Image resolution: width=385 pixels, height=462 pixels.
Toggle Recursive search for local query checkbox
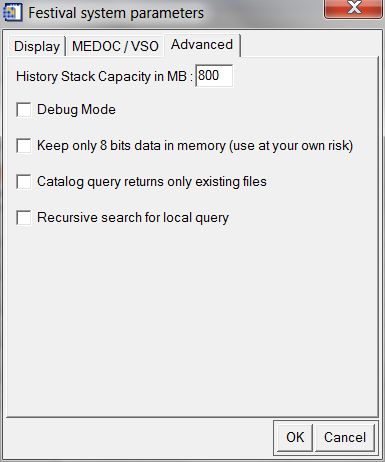(24, 218)
